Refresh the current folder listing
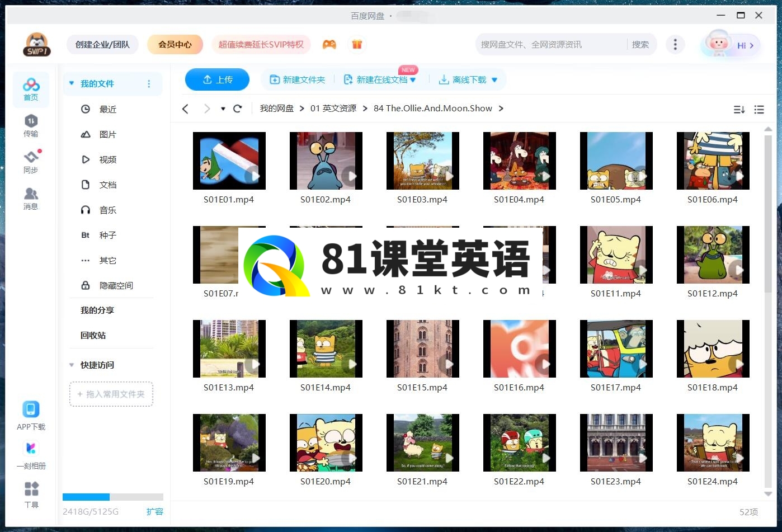782x532 pixels. click(238, 109)
